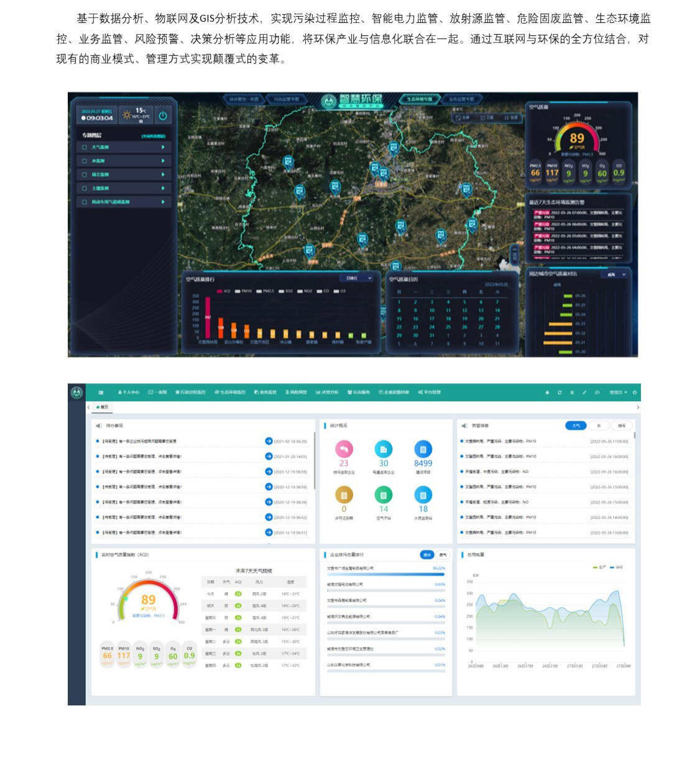Image resolution: width=700 pixels, height=762 pixels.
Task: Open the 管理员 user dropdown
Action: coord(618,393)
